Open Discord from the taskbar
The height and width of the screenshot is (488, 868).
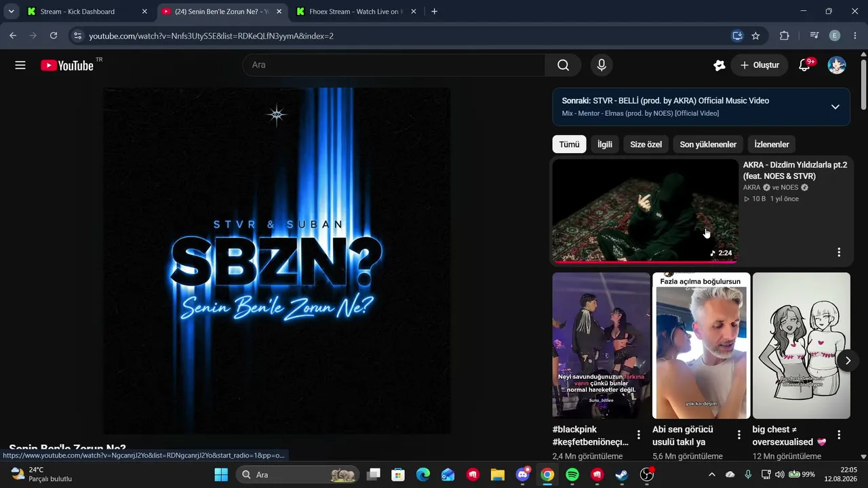pos(522,474)
